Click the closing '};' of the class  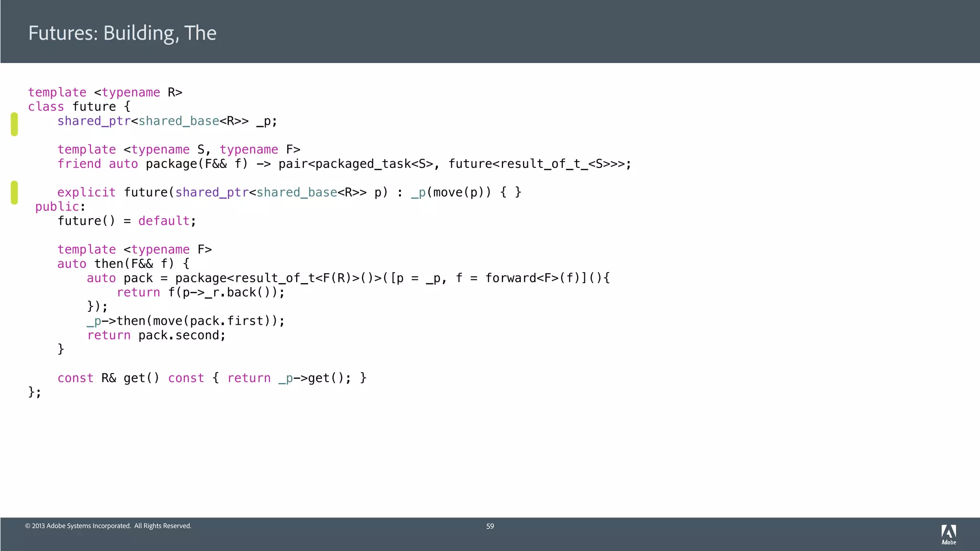[x=34, y=393]
